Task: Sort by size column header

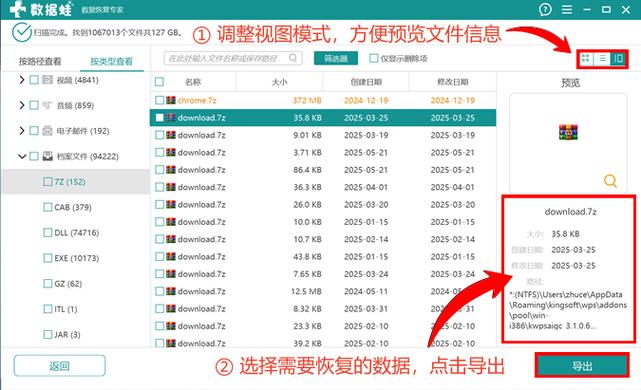Action: [x=279, y=82]
